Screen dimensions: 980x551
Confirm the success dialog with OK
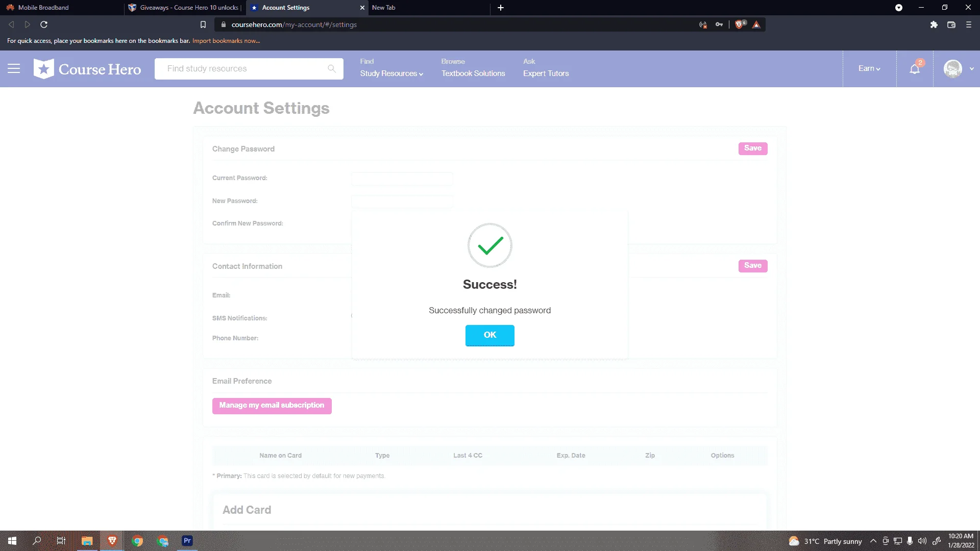click(489, 335)
